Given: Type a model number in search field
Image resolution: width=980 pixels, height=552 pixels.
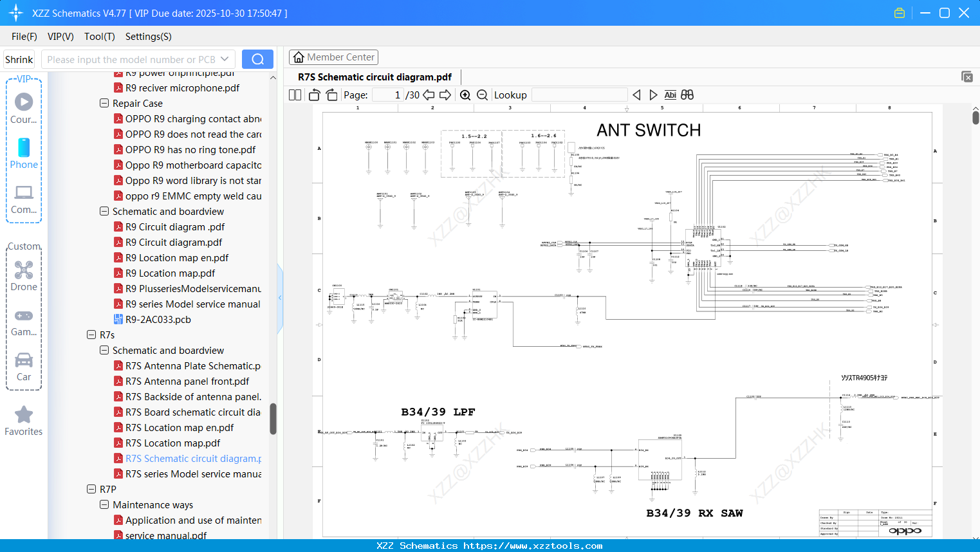Looking at the screenshot, I should point(132,59).
